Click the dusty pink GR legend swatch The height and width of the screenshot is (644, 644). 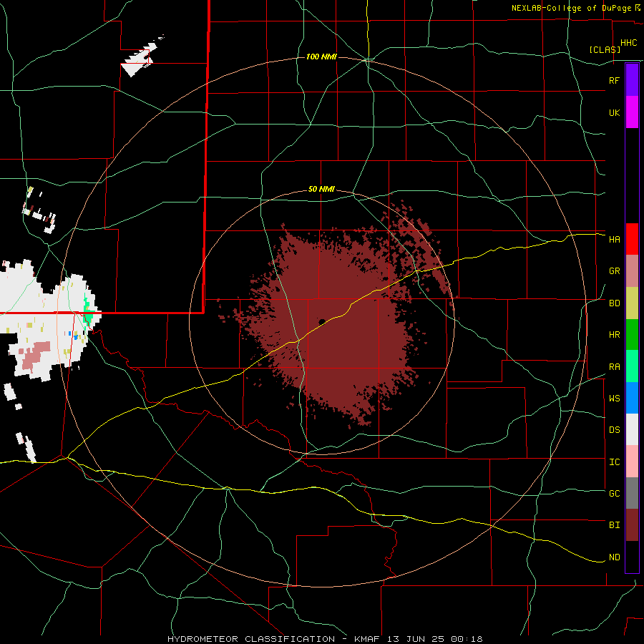click(632, 271)
